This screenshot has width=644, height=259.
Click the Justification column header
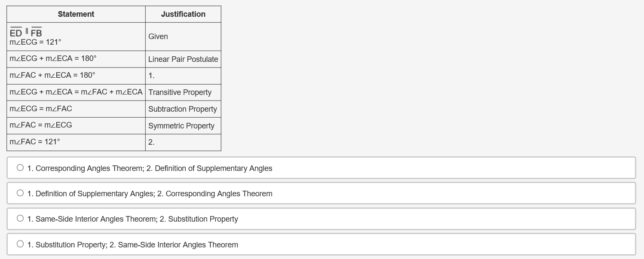coord(183,14)
